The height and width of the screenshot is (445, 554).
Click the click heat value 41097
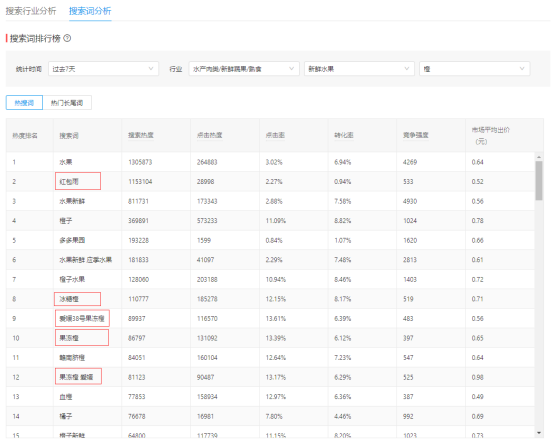coord(206,260)
